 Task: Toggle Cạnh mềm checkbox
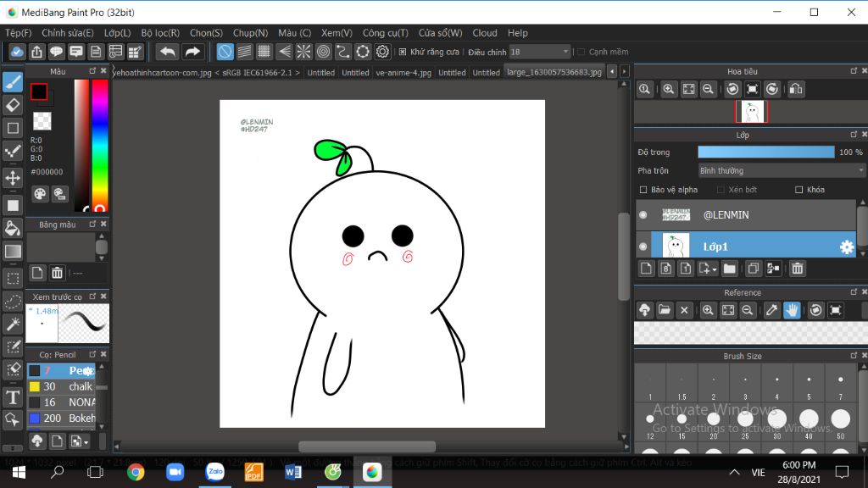click(x=581, y=52)
